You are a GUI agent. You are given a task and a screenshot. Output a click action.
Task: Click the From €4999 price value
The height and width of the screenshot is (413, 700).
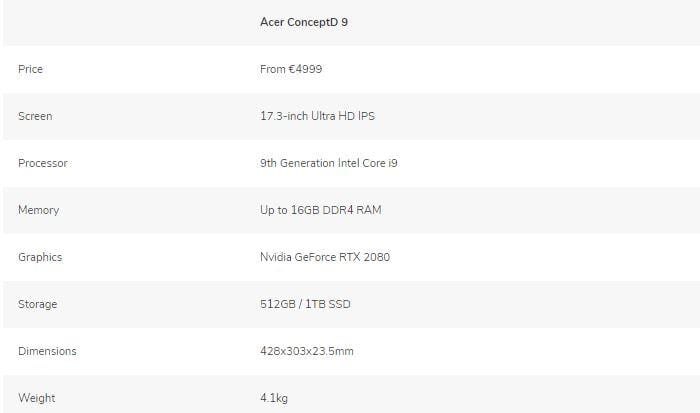pyautogui.click(x=291, y=69)
